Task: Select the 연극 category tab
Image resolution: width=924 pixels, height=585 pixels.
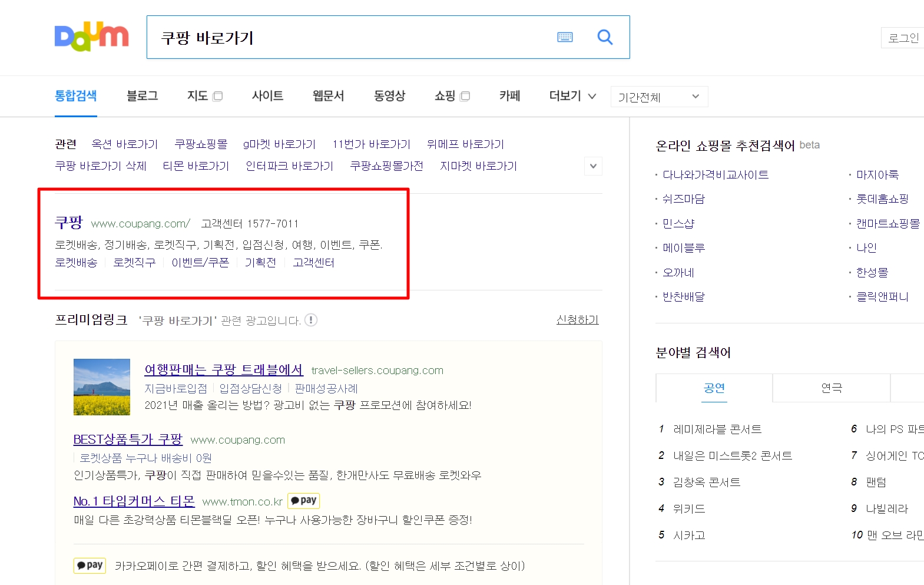Action: point(832,388)
